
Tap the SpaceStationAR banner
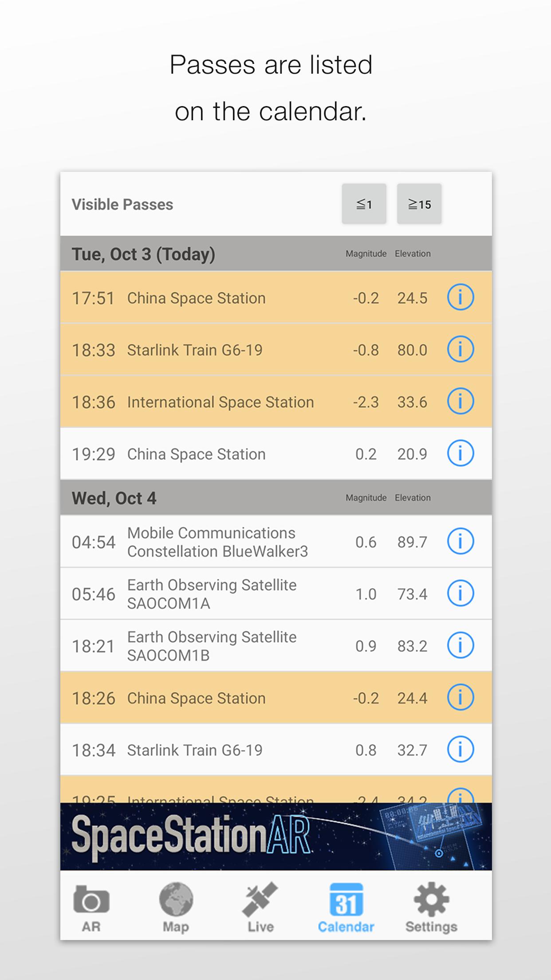[276, 836]
